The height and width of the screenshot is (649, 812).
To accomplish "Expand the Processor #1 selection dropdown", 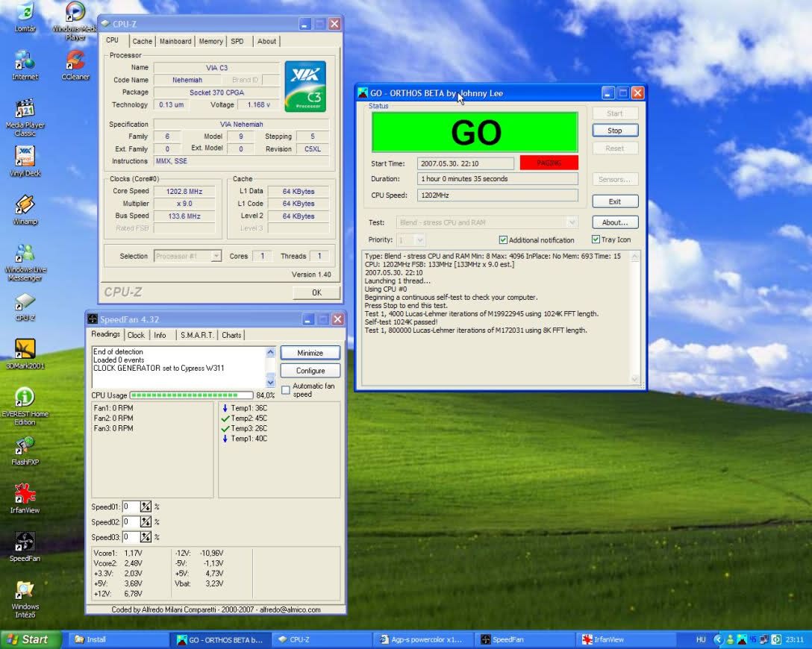I will pyautogui.click(x=216, y=256).
